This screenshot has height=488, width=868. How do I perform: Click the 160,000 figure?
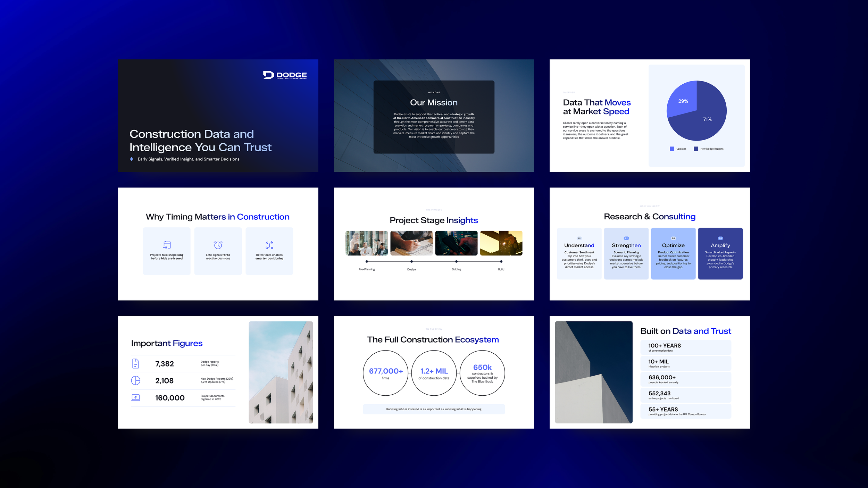point(170,398)
